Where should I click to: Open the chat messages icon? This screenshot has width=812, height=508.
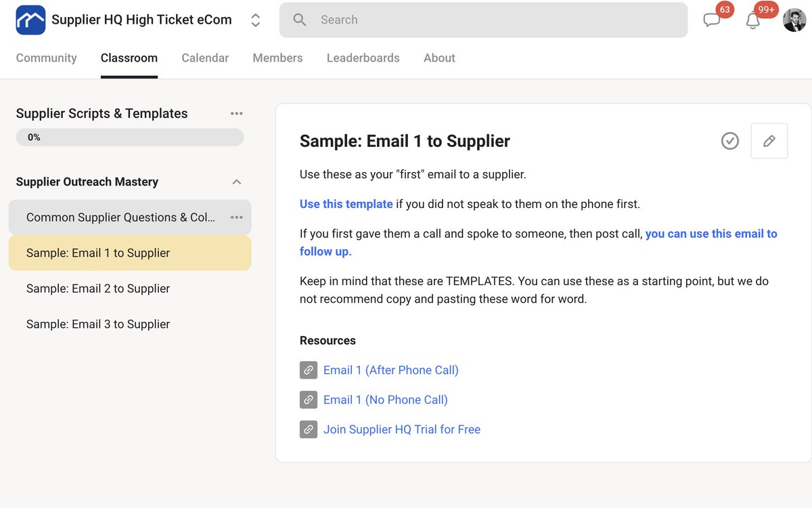pos(711,20)
